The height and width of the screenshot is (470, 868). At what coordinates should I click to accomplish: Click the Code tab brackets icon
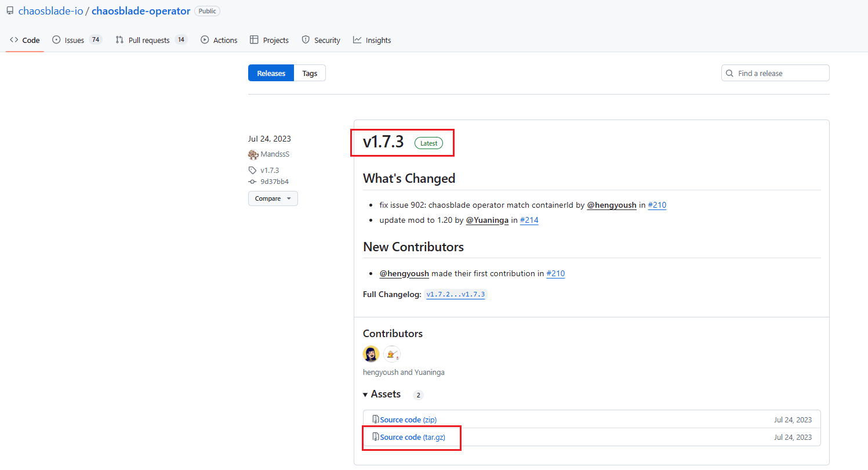click(x=14, y=40)
